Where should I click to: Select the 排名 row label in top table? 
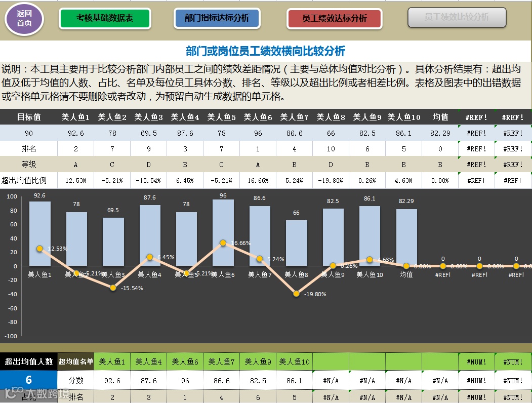(29, 148)
